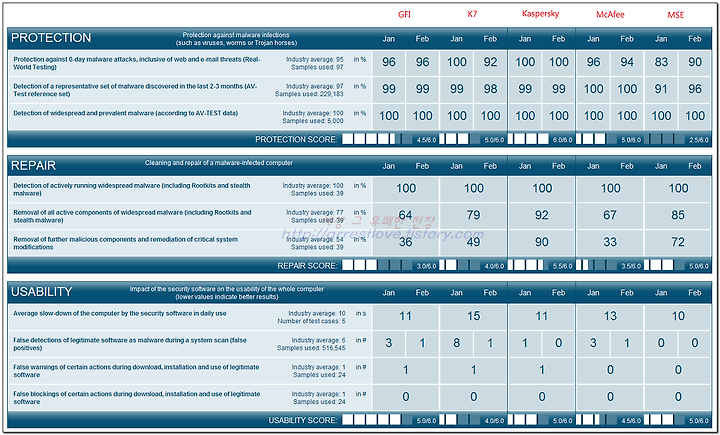Select the false positives row description
720x435 pixels.
[130, 344]
